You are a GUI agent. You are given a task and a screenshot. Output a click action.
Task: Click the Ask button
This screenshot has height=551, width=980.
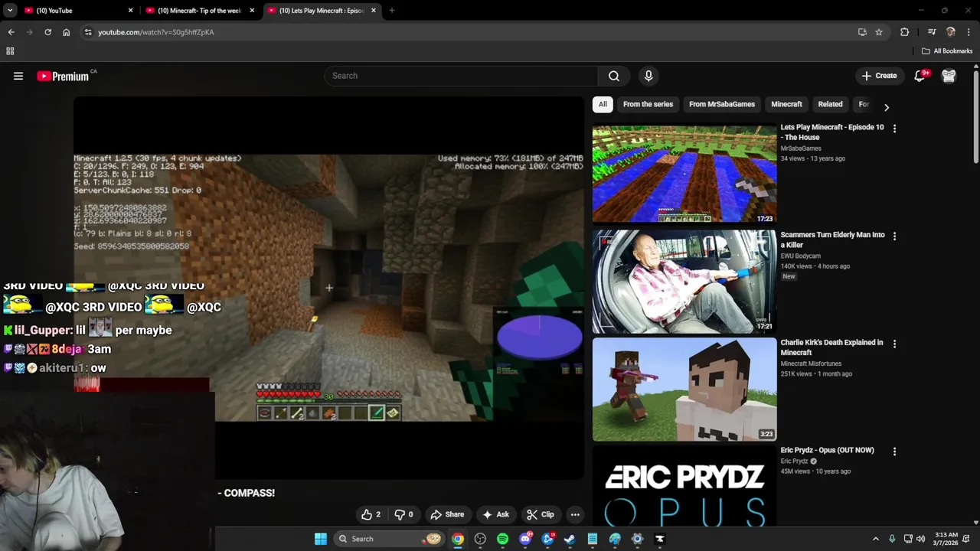pos(496,514)
